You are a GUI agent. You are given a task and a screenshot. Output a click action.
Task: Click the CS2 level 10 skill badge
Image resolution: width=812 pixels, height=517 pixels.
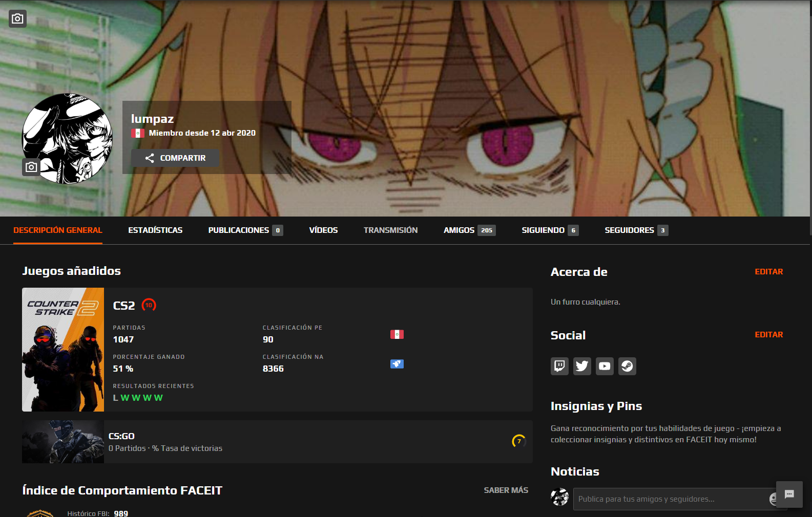[149, 305]
